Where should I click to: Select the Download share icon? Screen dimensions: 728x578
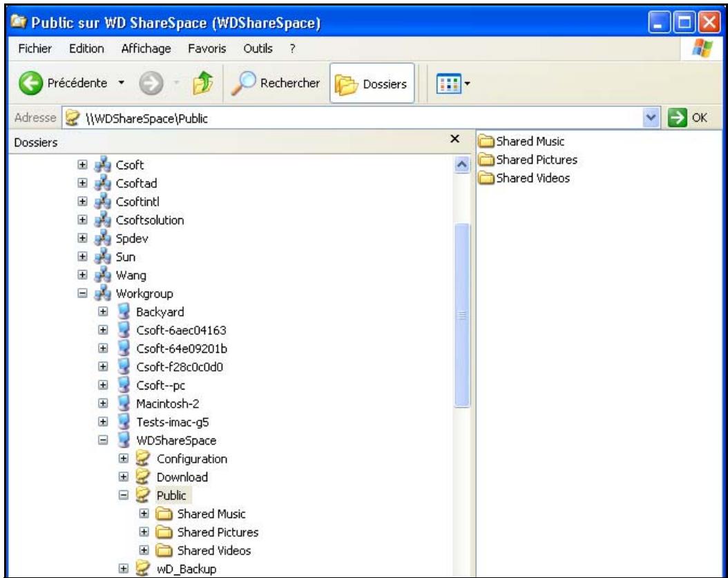pos(143,476)
